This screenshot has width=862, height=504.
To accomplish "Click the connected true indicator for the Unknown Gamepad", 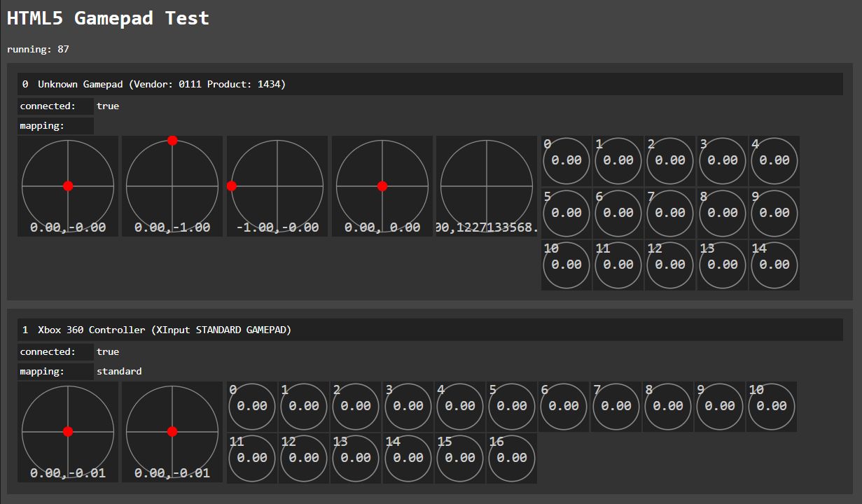I will pos(109,106).
